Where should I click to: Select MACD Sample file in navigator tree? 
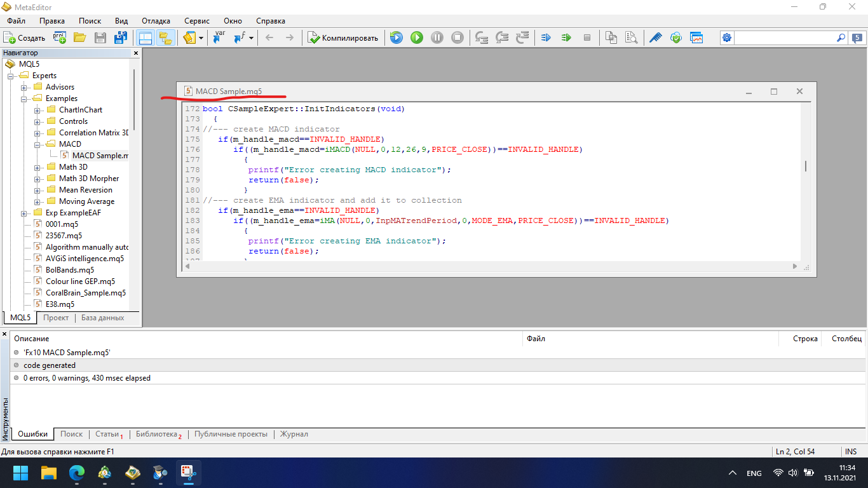(94, 156)
